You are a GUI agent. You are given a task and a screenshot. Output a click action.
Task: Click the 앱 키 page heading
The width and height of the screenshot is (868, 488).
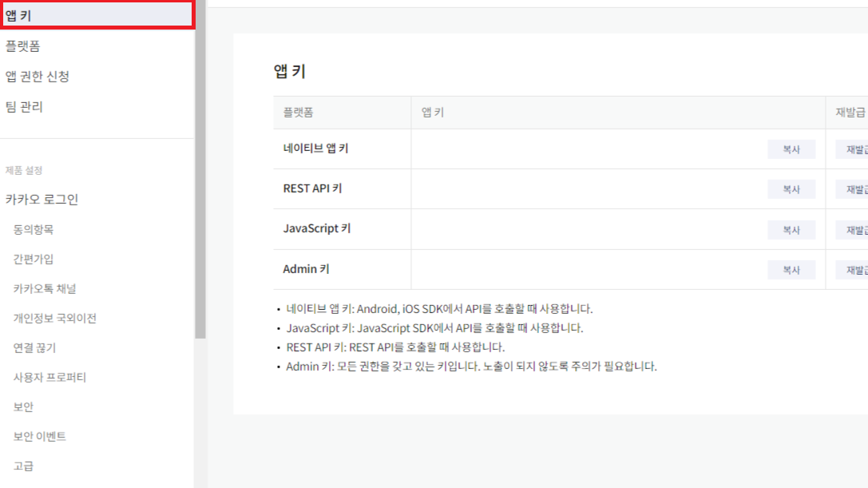pyautogui.click(x=290, y=71)
